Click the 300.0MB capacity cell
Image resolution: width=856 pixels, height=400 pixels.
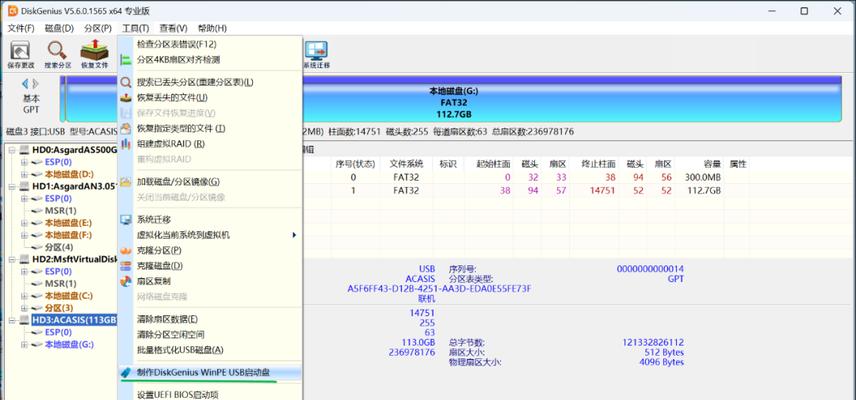(x=705, y=177)
